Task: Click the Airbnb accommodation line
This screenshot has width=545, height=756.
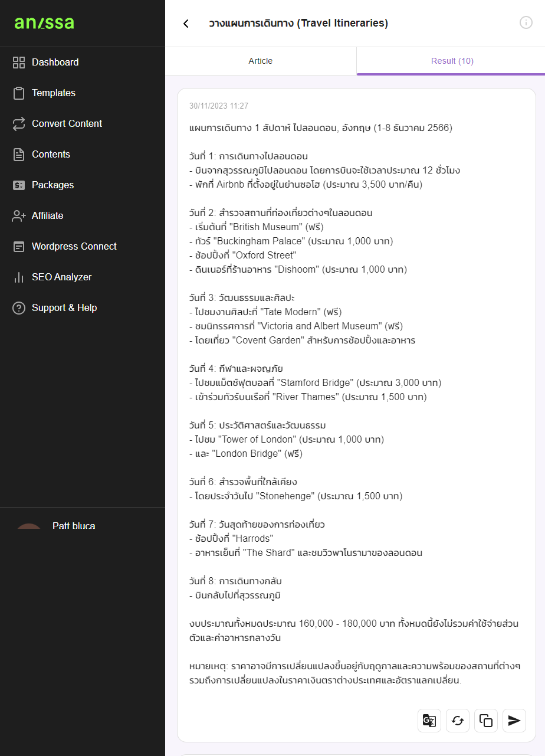Action: pos(306,185)
